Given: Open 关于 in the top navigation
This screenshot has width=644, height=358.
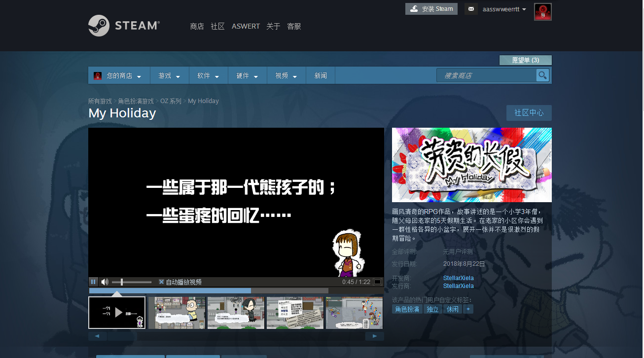Looking at the screenshot, I should pos(273,26).
